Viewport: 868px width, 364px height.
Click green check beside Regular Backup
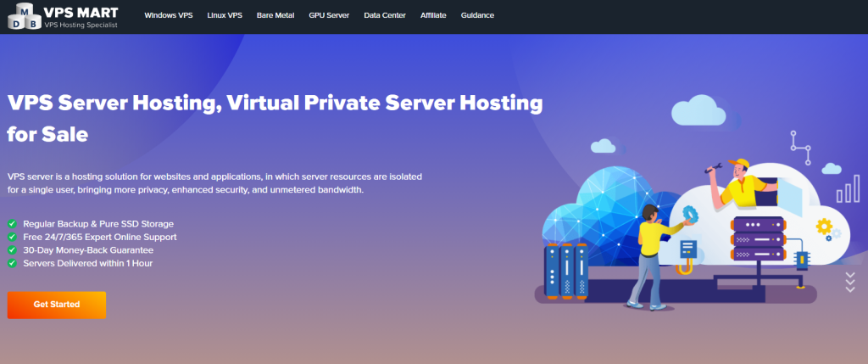(12, 224)
